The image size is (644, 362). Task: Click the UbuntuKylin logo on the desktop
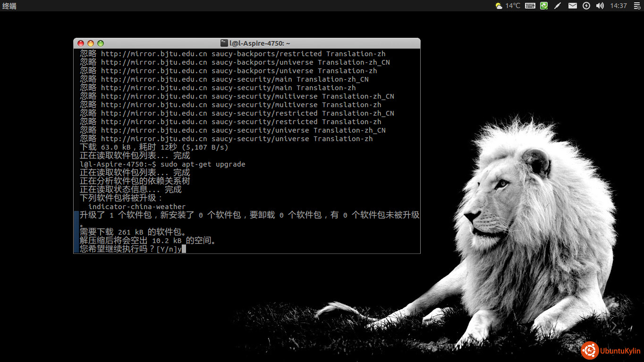coord(611,351)
